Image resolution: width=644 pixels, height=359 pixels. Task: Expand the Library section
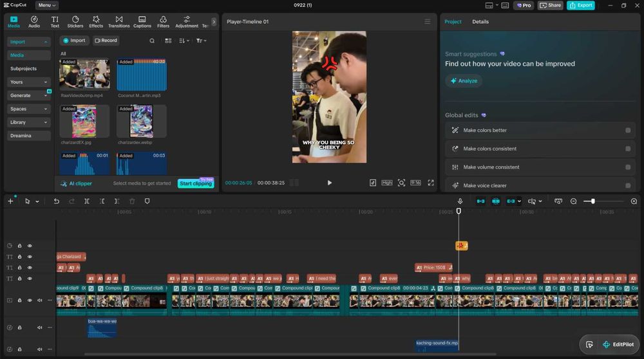(x=28, y=122)
